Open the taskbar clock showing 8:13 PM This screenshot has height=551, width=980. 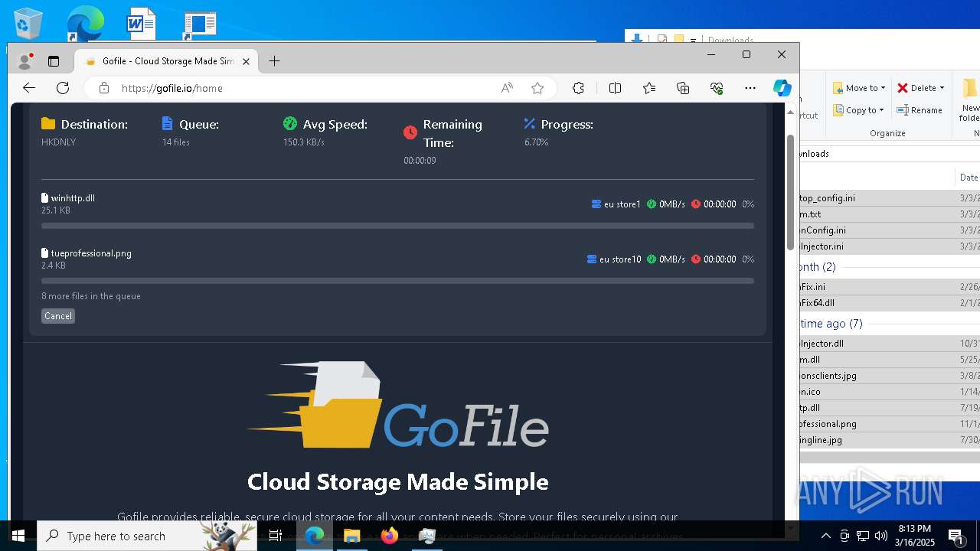coord(915,536)
